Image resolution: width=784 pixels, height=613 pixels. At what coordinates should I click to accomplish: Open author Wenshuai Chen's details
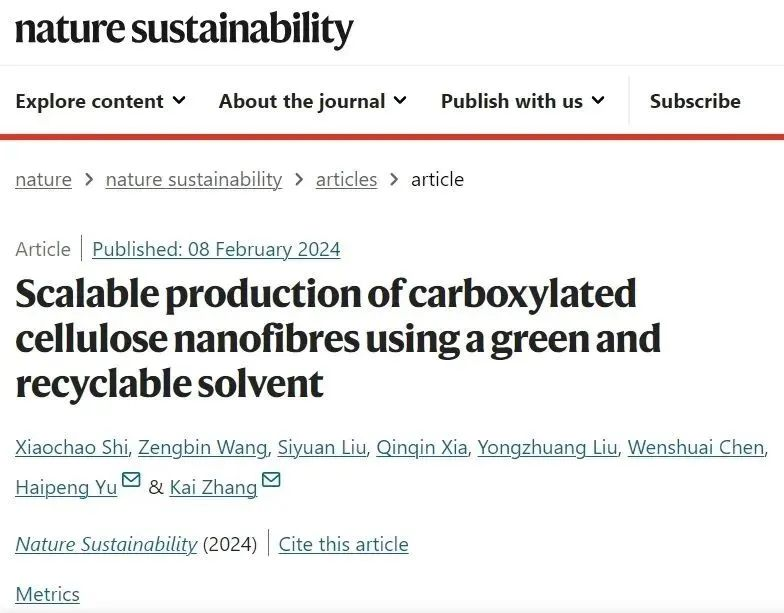(695, 447)
